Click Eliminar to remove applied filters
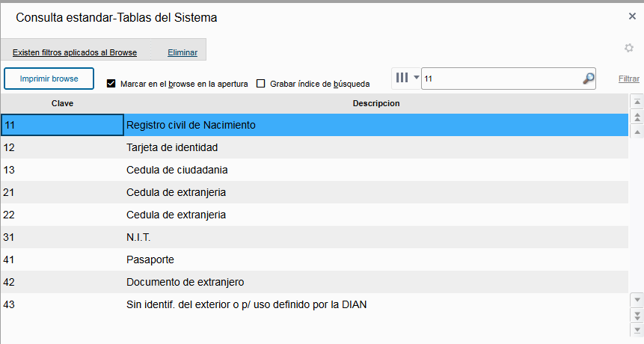 (183, 52)
